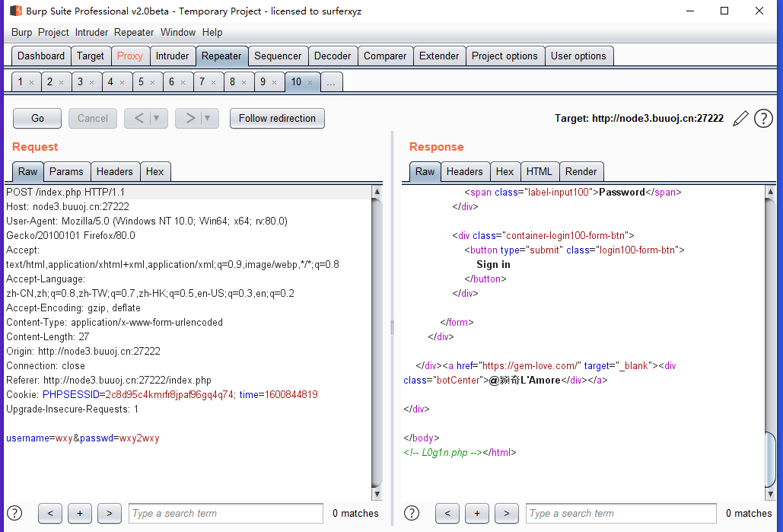This screenshot has height=532, width=783.
Task: Switch to the Dashboard tab
Action: coord(41,56)
